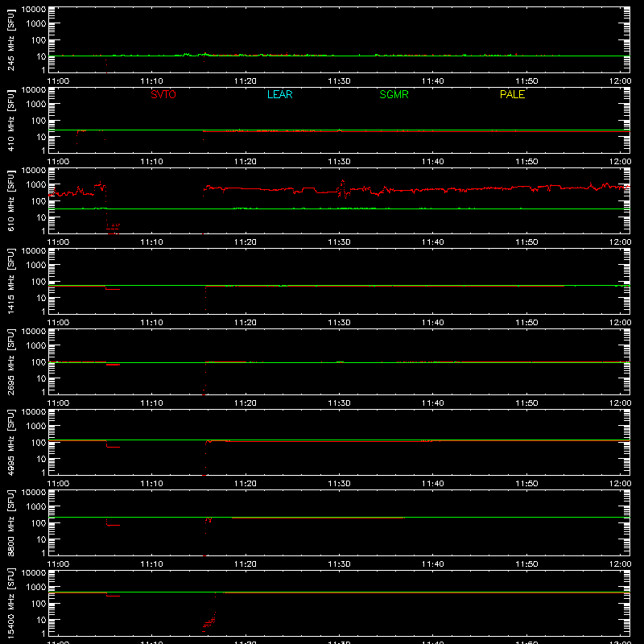Click the green SGMR station legend label
This screenshot has height=644, width=644.
point(394,94)
